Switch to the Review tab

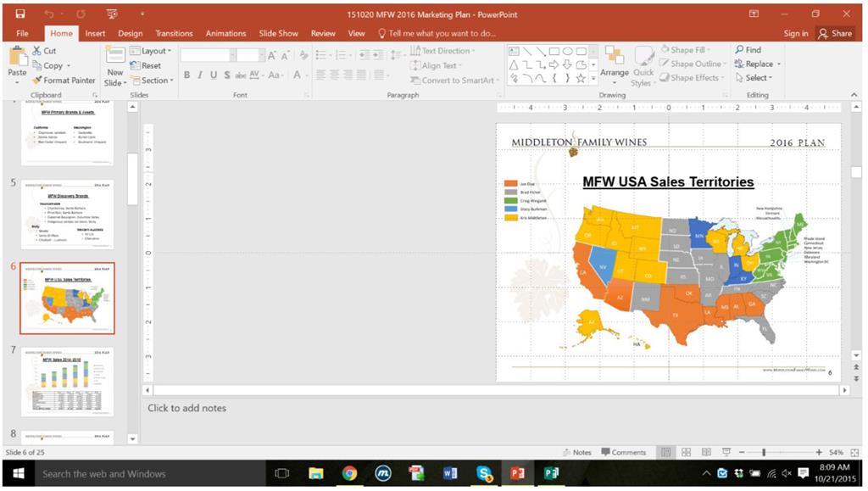pos(323,33)
